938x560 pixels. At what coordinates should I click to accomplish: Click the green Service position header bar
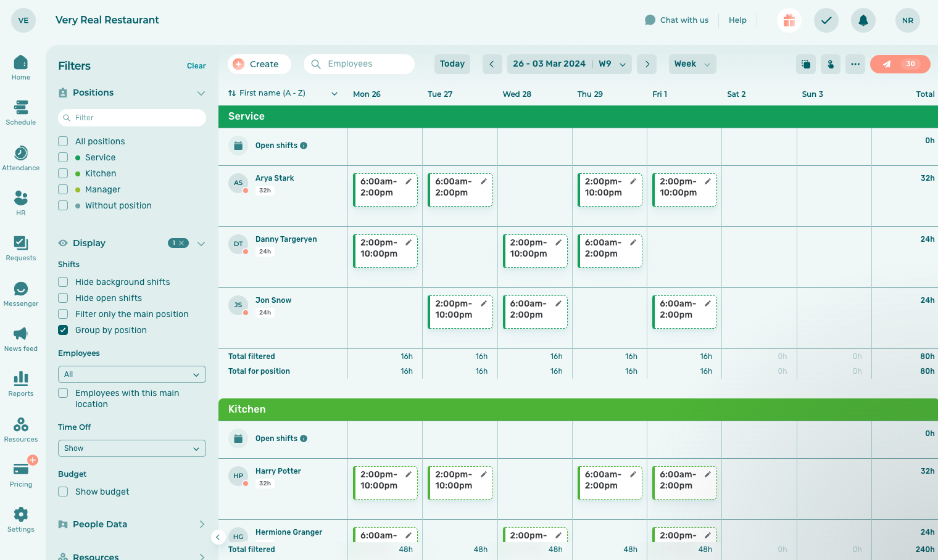point(578,117)
